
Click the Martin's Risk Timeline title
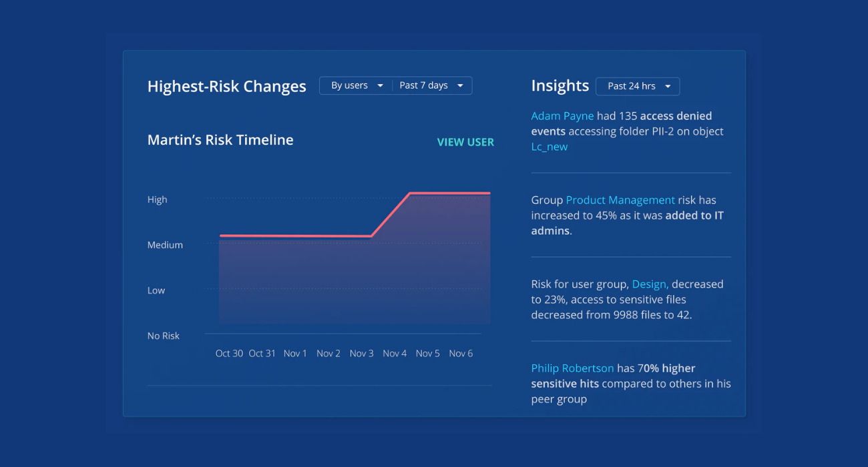[x=220, y=140]
